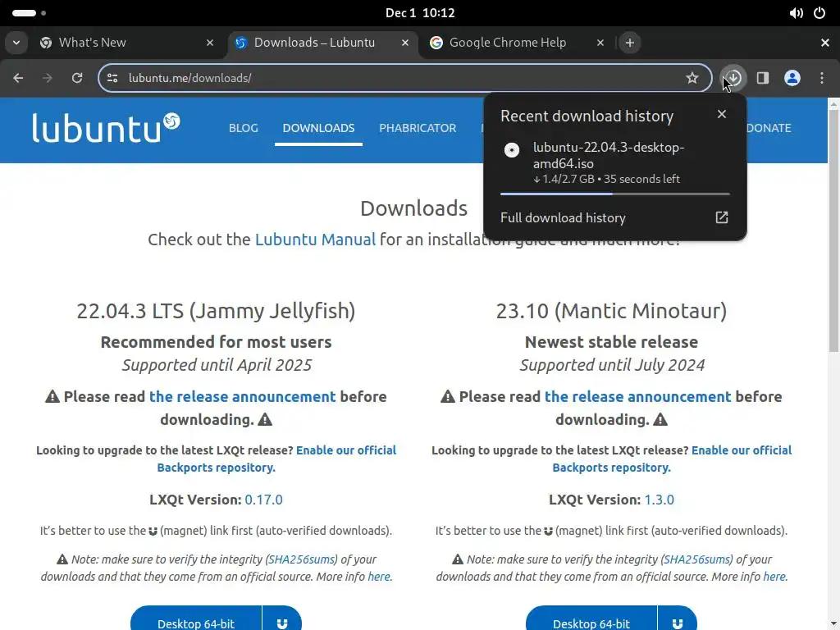
Task: Open the DONATE menu item
Action: [x=768, y=128]
